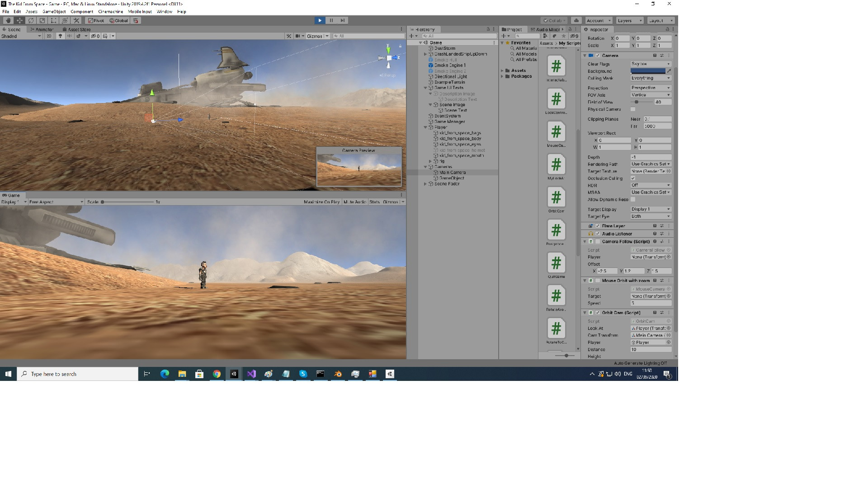Screen dimensions: 868x488
Task: Collapse the Player hierarchy item
Action: (x=425, y=127)
